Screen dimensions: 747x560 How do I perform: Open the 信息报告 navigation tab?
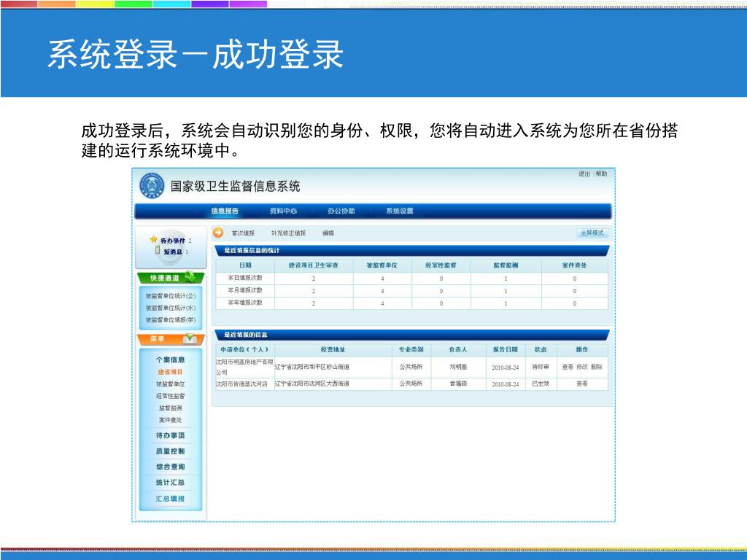click(225, 211)
